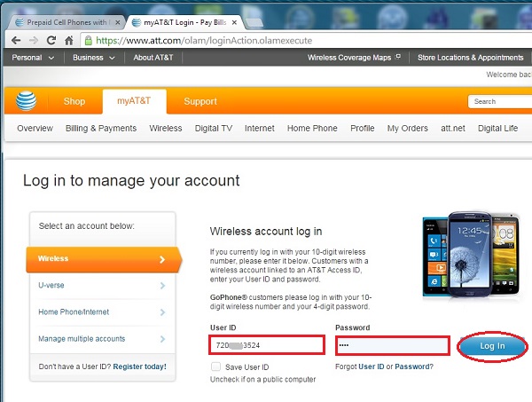Click the site Search field
This screenshot has height=402, width=532.
(x=500, y=101)
